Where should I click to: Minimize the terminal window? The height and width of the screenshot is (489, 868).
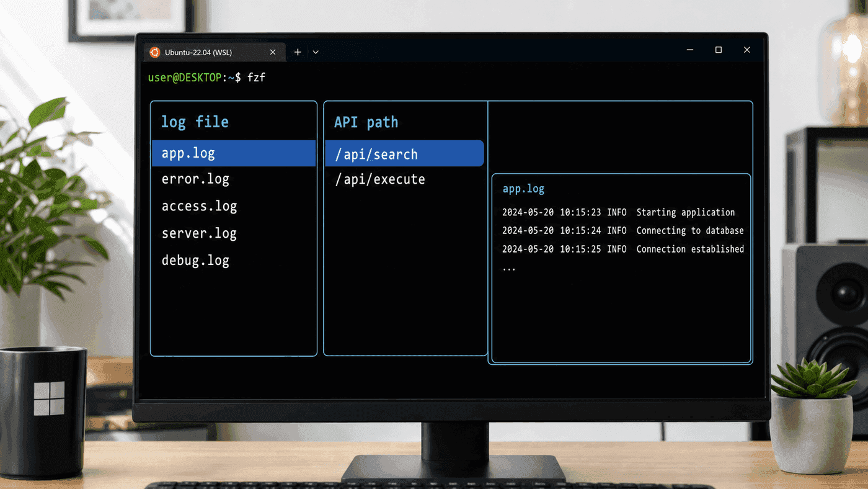(x=690, y=50)
